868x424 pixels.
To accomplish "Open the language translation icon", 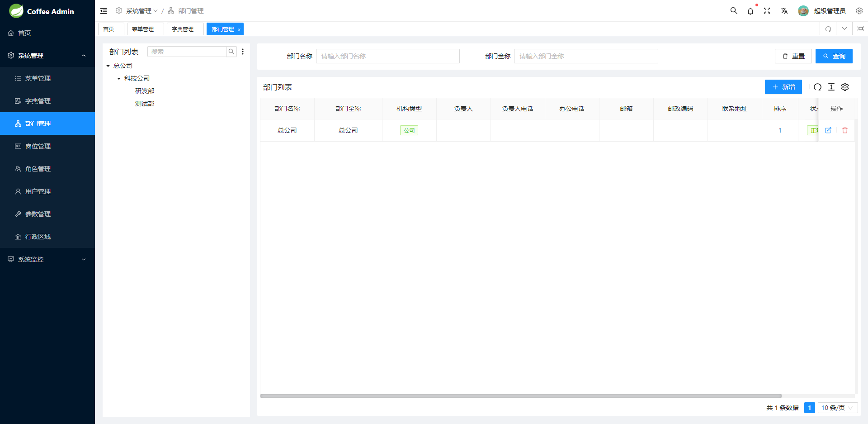I will tap(784, 11).
